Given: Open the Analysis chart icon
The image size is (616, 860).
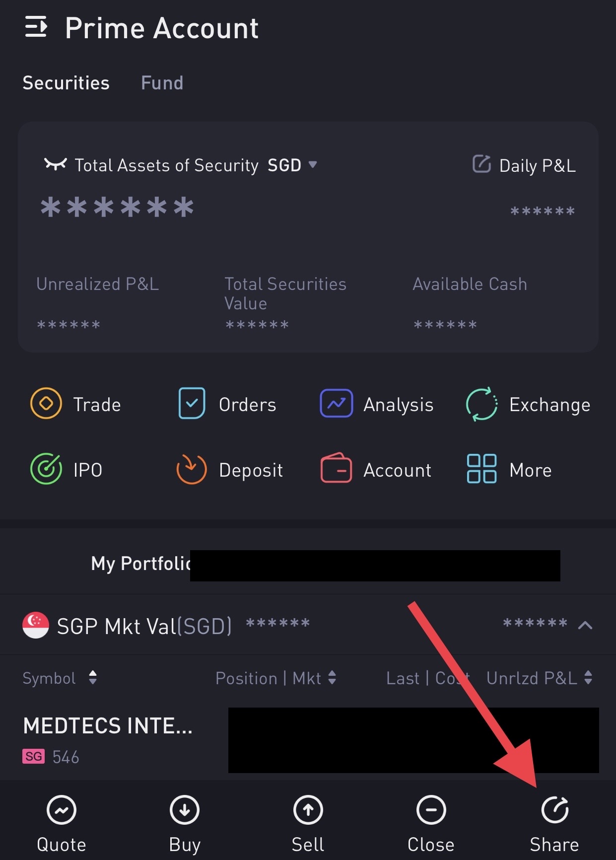Looking at the screenshot, I should pos(336,404).
